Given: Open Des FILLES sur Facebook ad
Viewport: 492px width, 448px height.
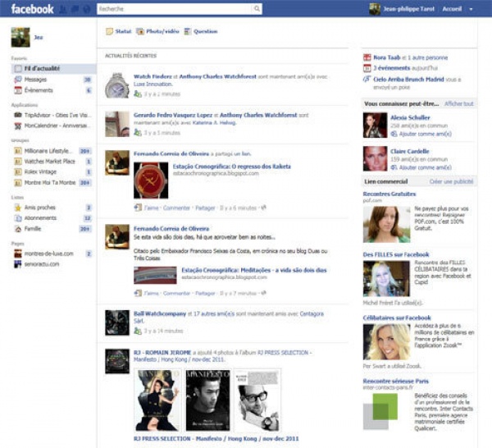Looking at the screenshot, I should coord(396,254).
